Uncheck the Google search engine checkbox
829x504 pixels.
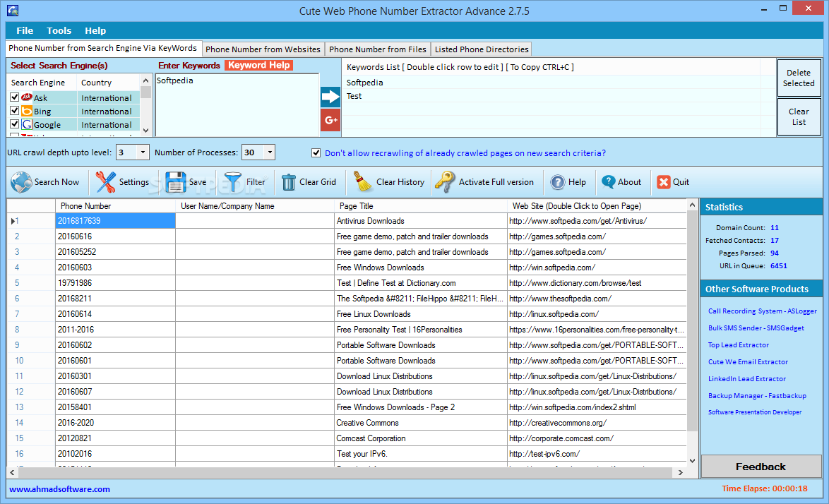pos(14,125)
